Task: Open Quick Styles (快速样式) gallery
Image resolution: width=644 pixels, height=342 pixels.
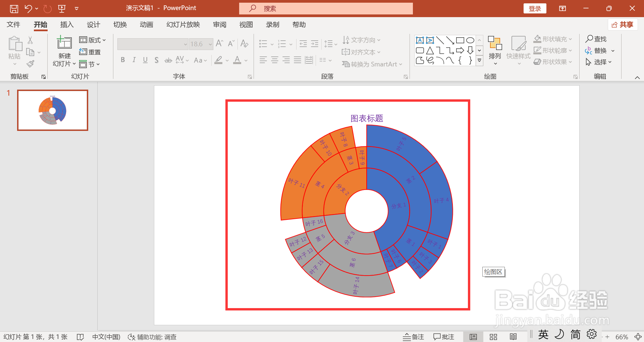Action: [519, 50]
